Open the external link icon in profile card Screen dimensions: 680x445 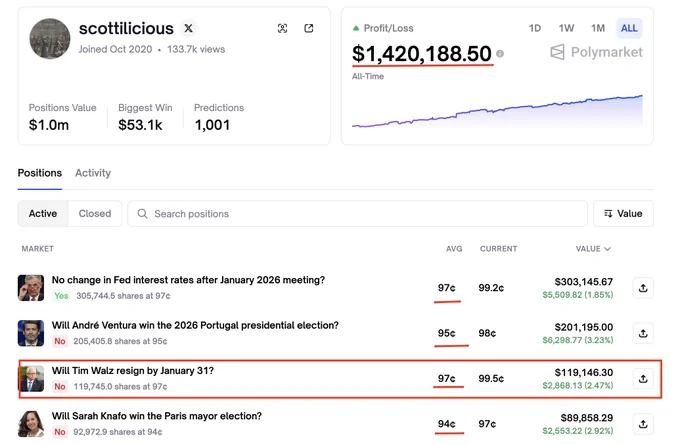click(309, 28)
